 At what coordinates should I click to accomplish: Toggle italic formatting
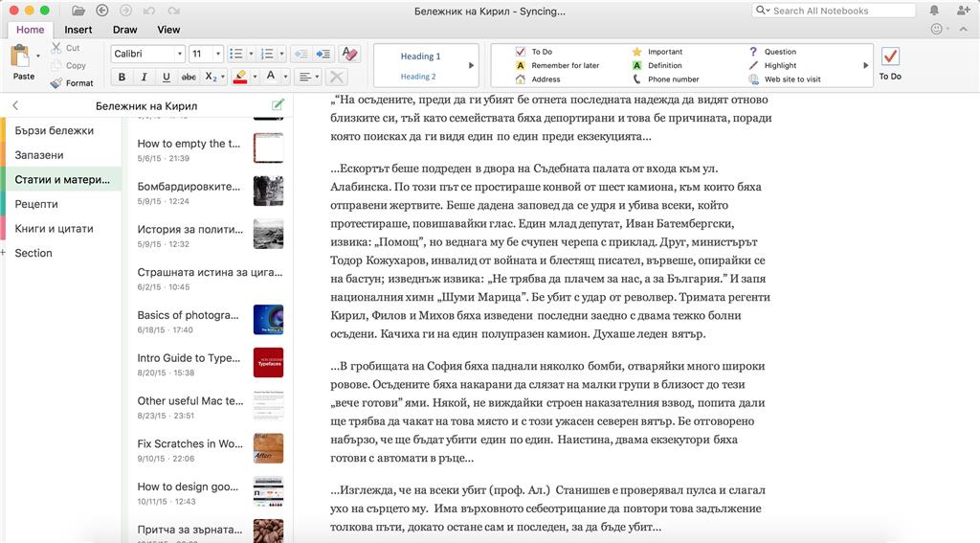pyautogui.click(x=144, y=77)
